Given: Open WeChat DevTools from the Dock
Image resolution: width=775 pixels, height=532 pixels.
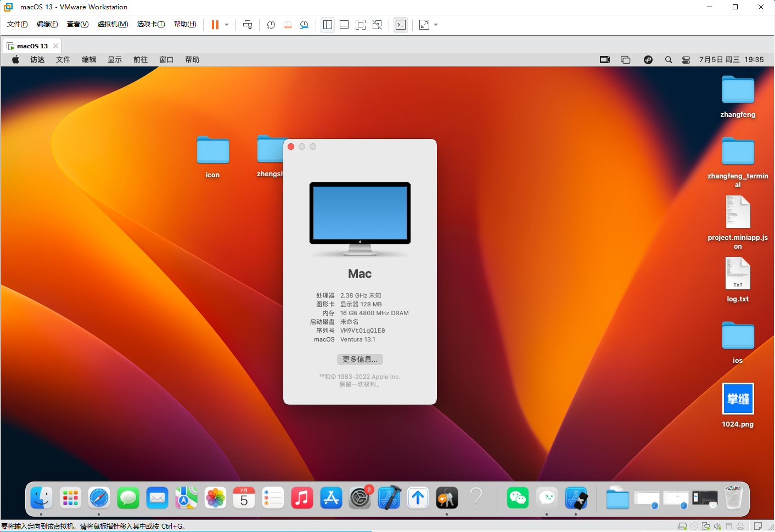Looking at the screenshot, I should 547,499.
